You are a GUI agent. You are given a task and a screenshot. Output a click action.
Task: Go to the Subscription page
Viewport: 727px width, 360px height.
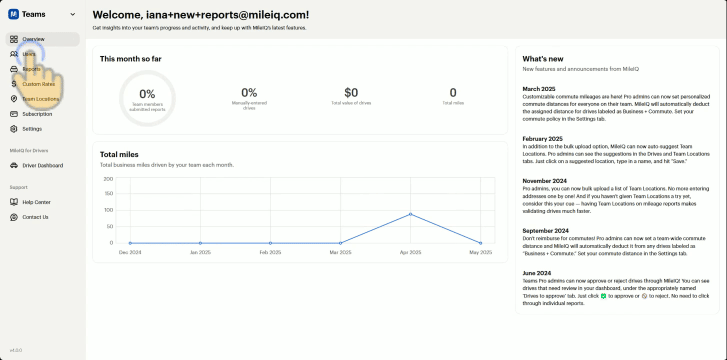coord(42,114)
